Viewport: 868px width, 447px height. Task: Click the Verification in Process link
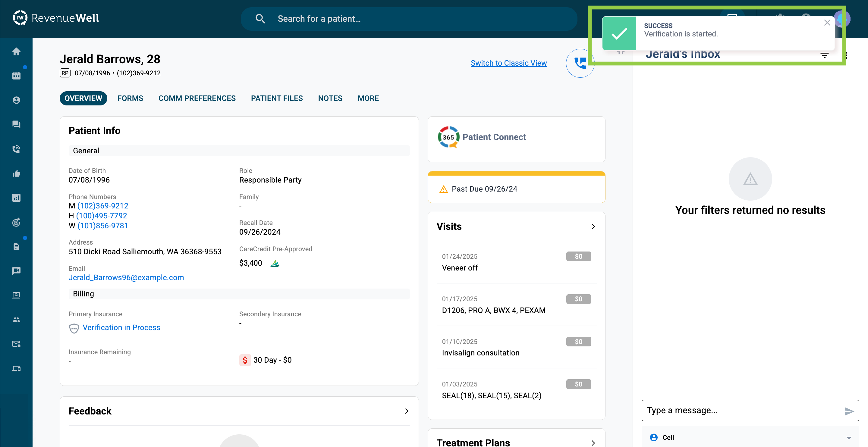tap(121, 328)
